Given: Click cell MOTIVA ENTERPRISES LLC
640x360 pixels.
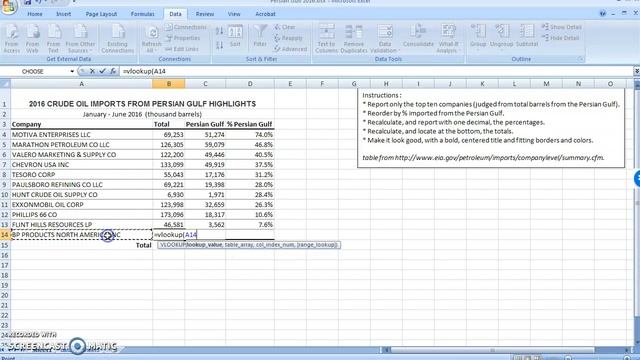Looking at the screenshot, I should pos(82,135).
